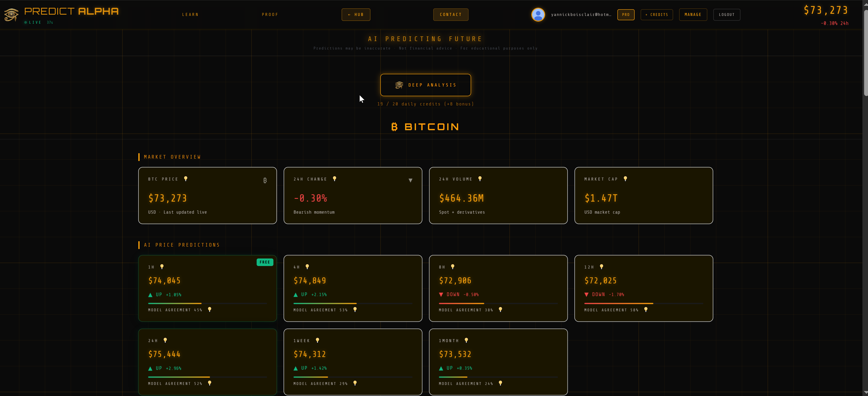The width and height of the screenshot is (868, 396).
Task: Click the $72,025 12H prediction value
Action: (600, 280)
